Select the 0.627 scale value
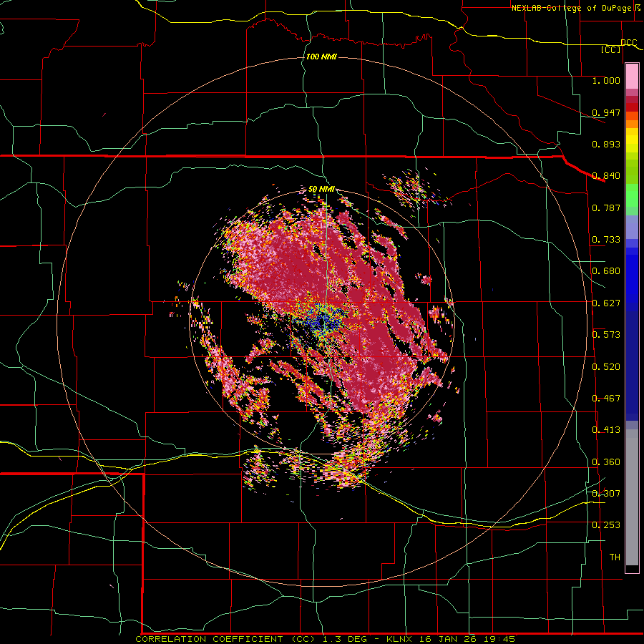 tap(606, 303)
